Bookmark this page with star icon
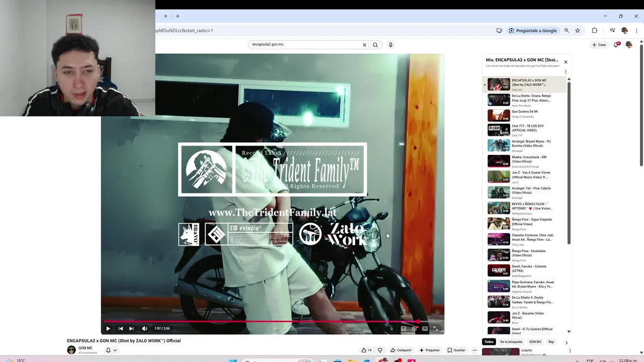This screenshot has height=362, width=644. (x=578, y=30)
